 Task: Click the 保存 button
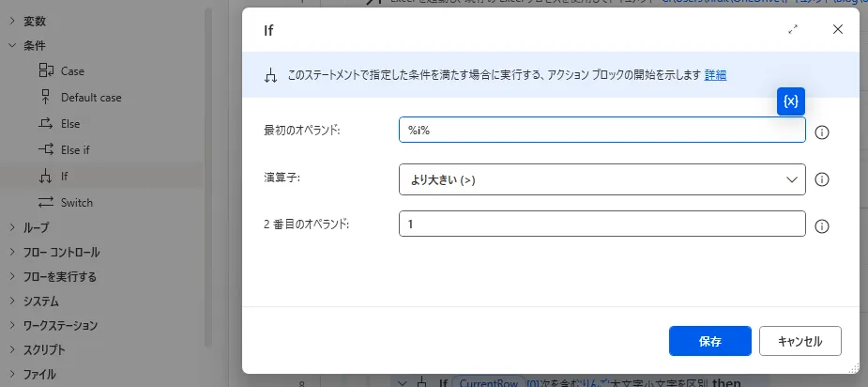click(709, 341)
